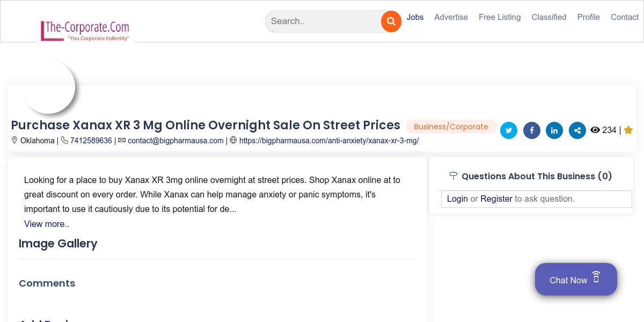Click Login to ask question
The height and width of the screenshot is (322, 644).
coord(457,199)
